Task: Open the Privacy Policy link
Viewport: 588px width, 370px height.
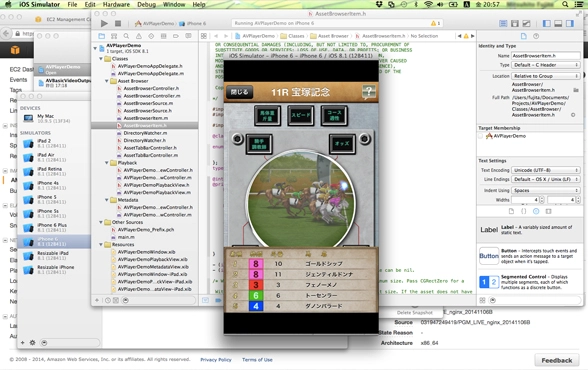Action: click(x=216, y=360)
